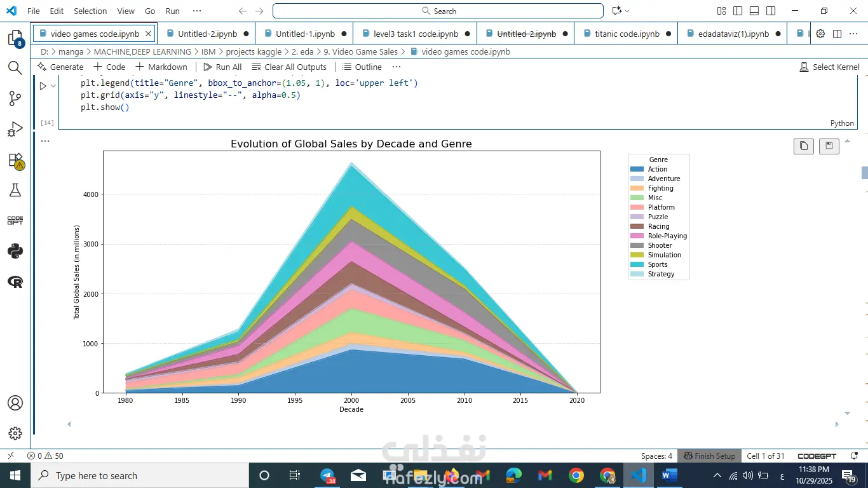
Task: Toggle the bottom panel layout button
Action: 754,11
